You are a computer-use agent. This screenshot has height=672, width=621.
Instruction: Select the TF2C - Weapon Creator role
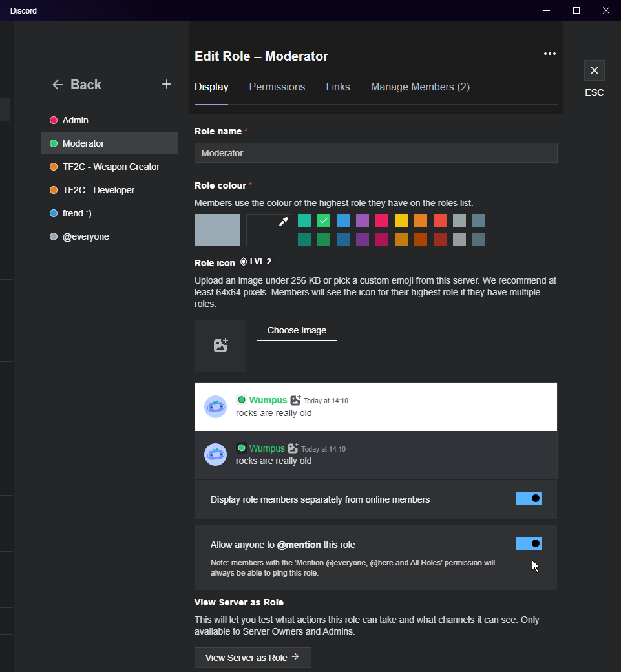point(110,167)
